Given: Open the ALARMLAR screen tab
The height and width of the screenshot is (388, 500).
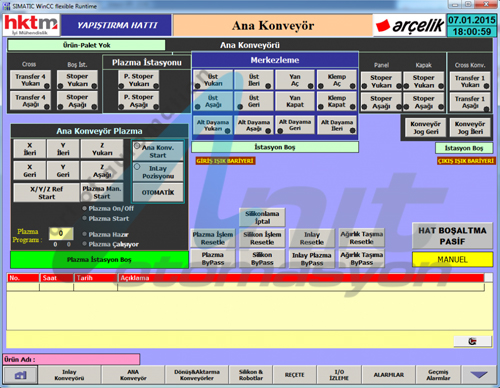Looking at the screenshot, I should 389,375.
